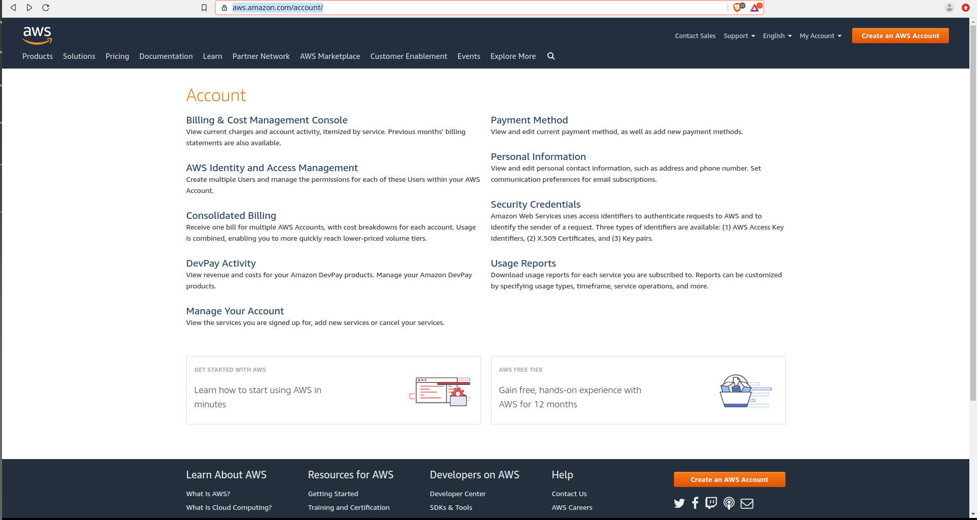
Task: Expand the Support dropdown
Action: pos(739,36)
